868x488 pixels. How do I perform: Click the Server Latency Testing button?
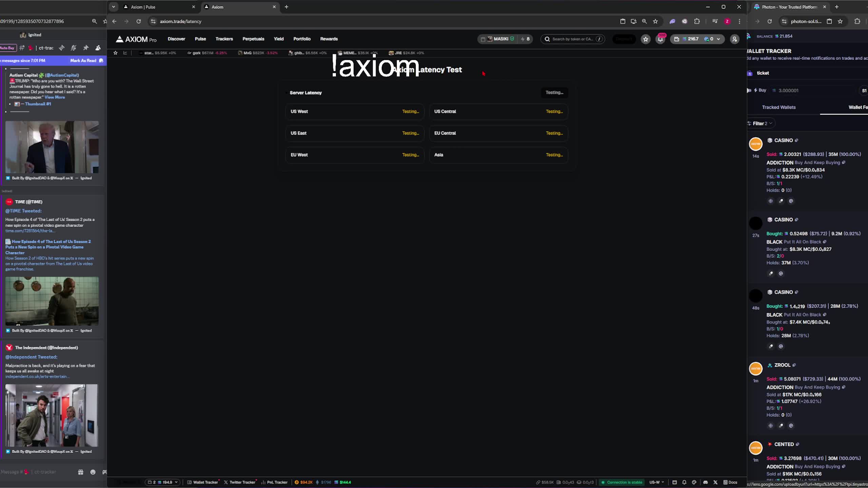click(x=554, y=93)
